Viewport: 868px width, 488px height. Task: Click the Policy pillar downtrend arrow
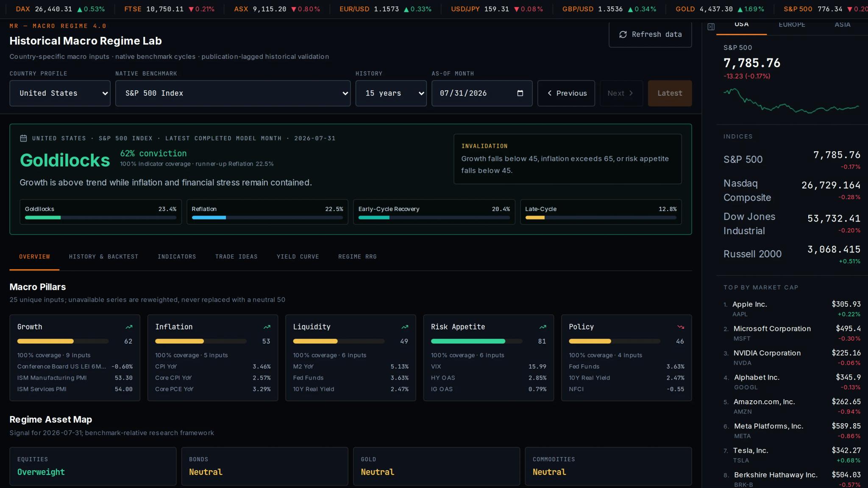tap(681, 327)
